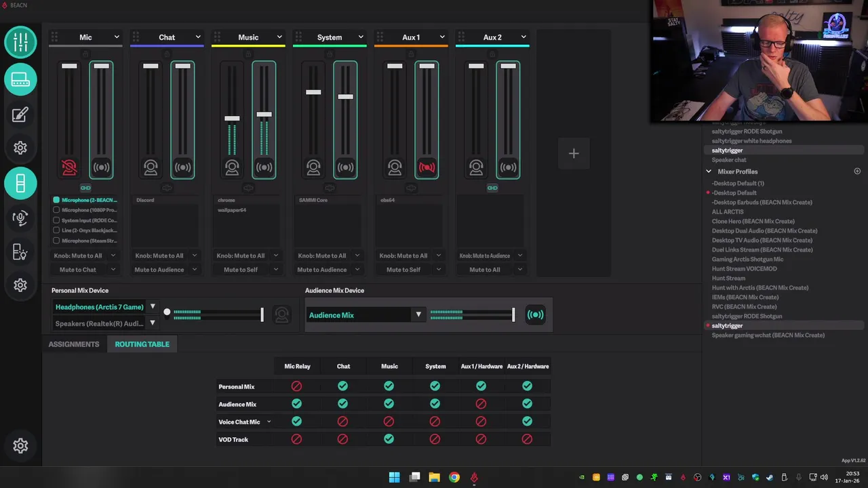Image resolution: width=868 pixels, height=488 pixels.
Task: Mute Chat channel personal headphone icon
Action: point(151,167)
